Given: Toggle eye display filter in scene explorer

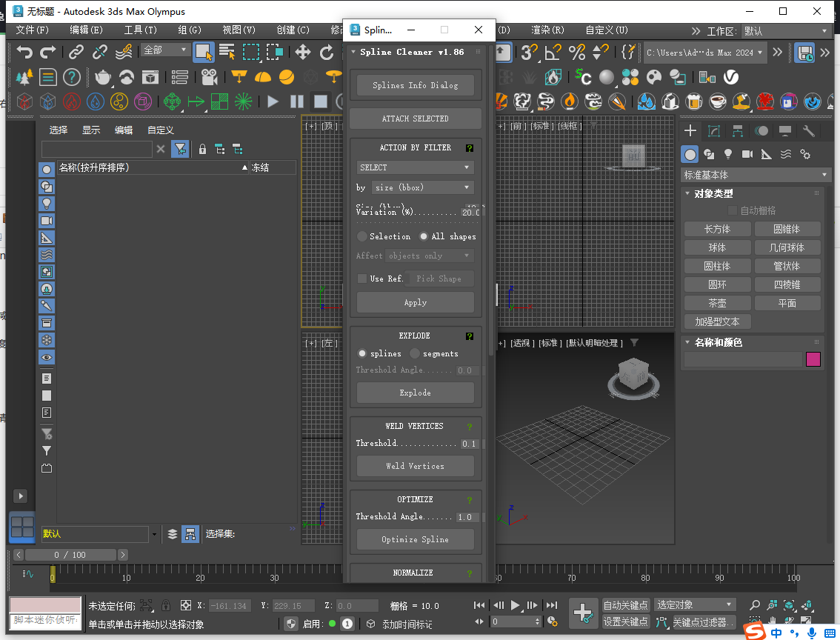Looking at the screenshot, I should point(47,357).
